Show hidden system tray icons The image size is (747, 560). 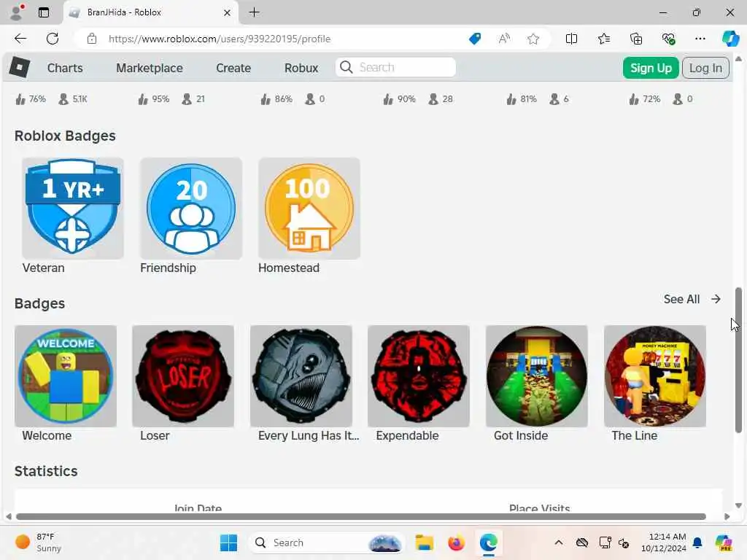click(559, 542)
